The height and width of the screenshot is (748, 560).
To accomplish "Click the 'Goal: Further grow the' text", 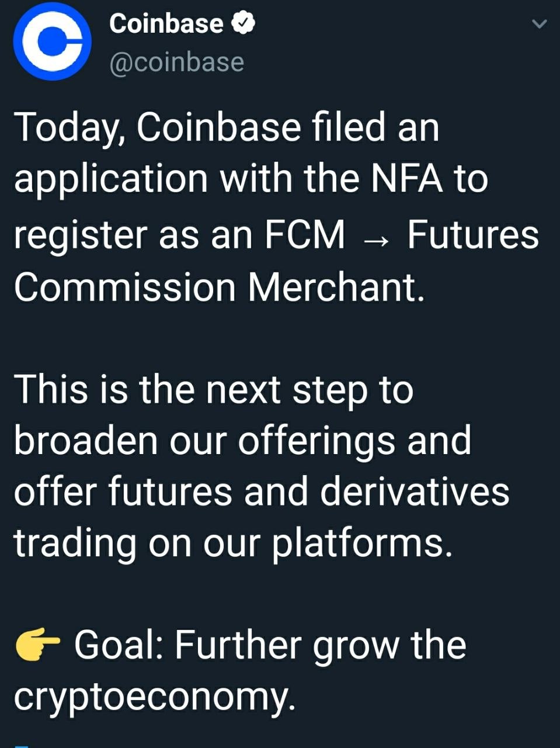I will [270, 646].
